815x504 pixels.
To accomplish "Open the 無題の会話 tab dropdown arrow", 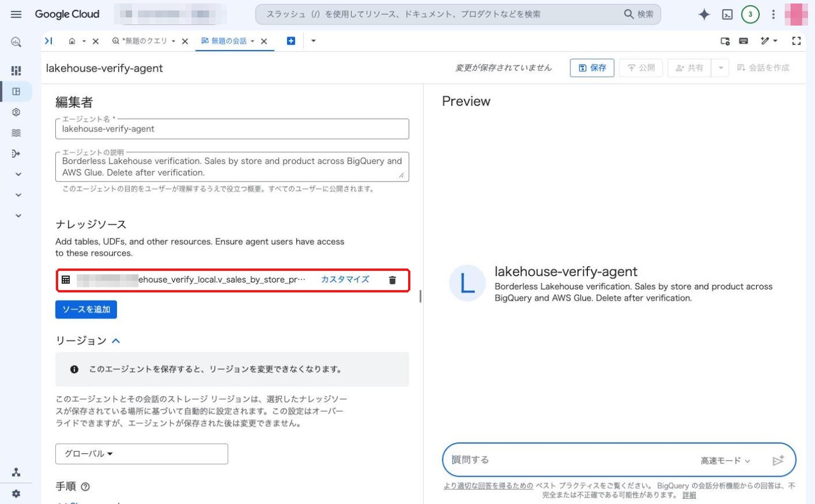I will pyautogui.click(x=252, y=41).
